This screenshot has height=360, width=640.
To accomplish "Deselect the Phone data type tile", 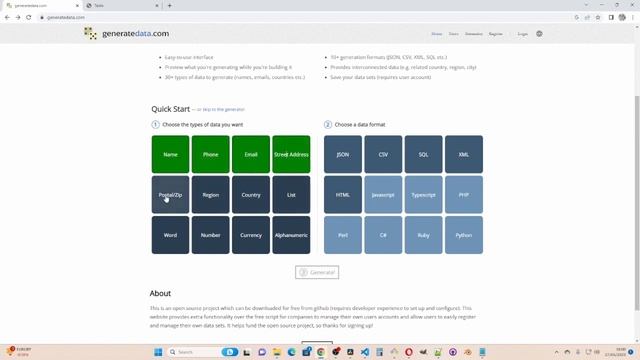I will [211, 154].
